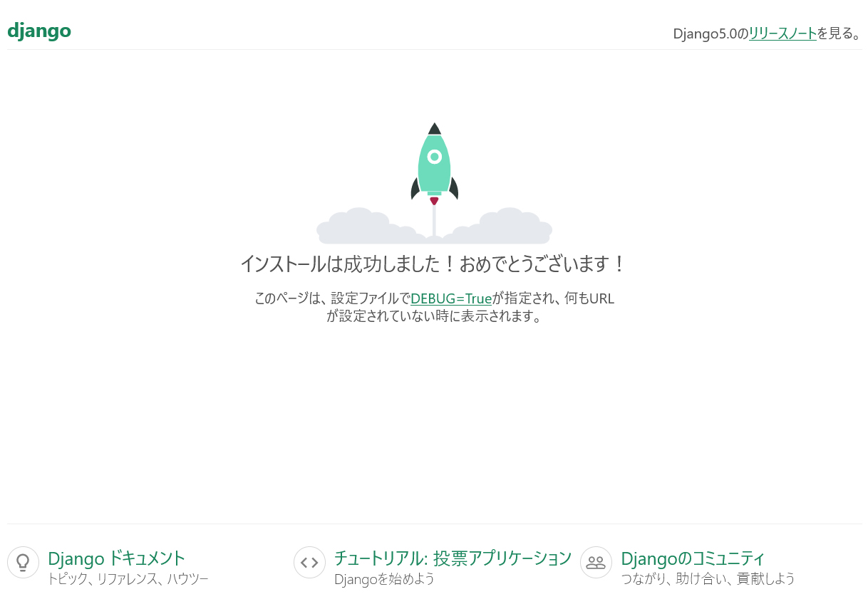Screen dimensions: 868x609
Task: Click つながり、助け合い、貢献しよう subtitle
Action: tap(708, 579)
